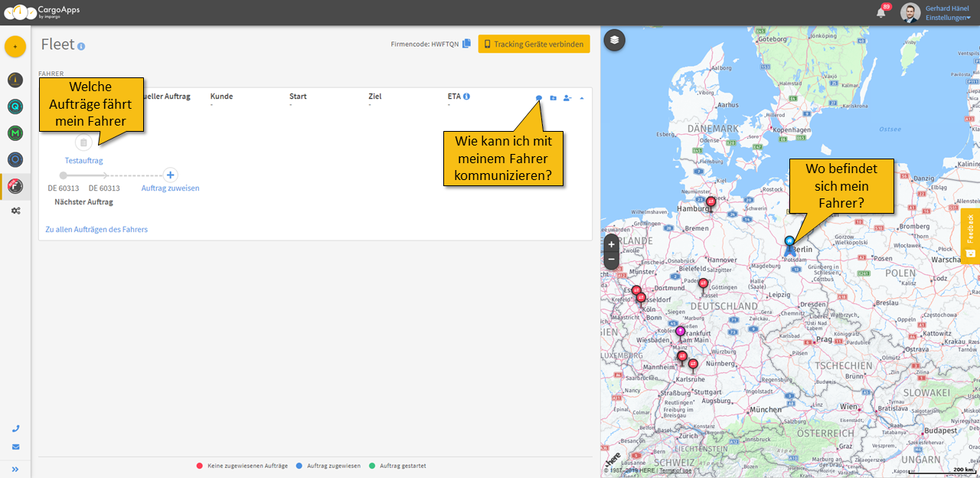Select the red marker near Karlsruhe
This screenshot has height=478, width=980.
693,365
